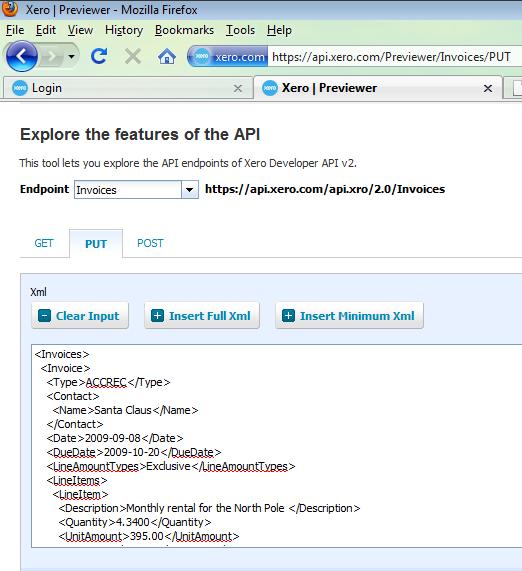Close the Xero | Previewer tab
This screenshot has height=571, width=522.
488,88
